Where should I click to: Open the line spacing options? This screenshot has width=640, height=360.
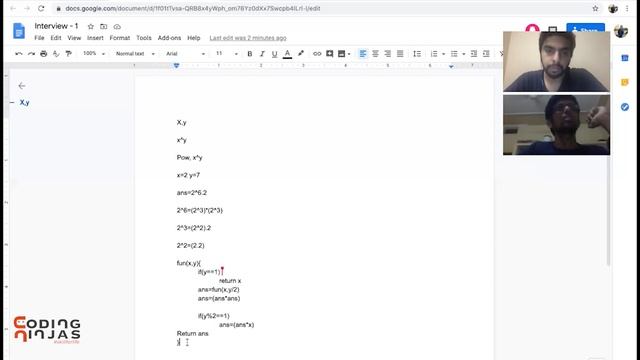tap(417, 54)
